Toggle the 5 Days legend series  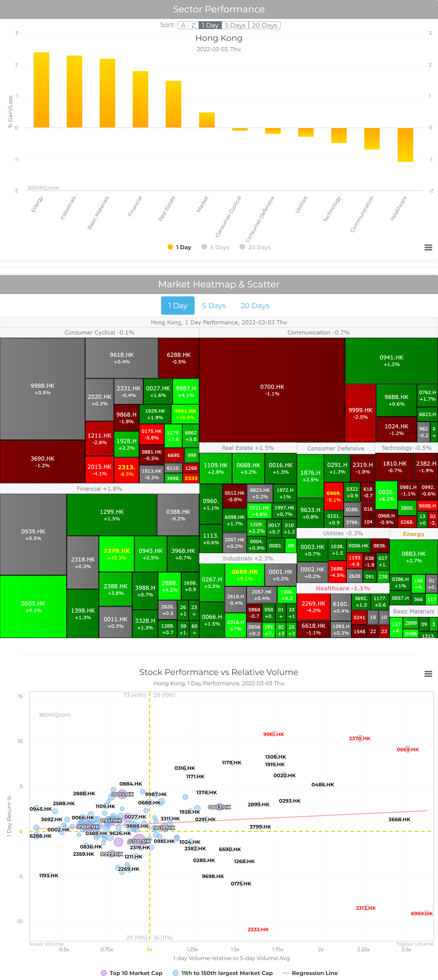pyautogui.click(x=216, y=247)
